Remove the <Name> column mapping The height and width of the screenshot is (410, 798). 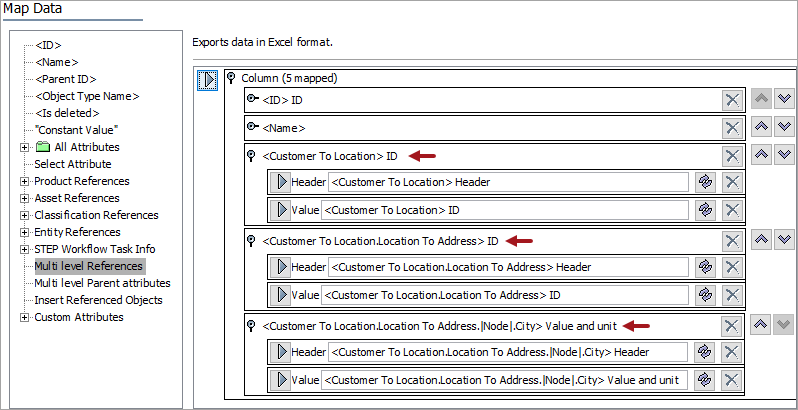click(x=732, y=128)
